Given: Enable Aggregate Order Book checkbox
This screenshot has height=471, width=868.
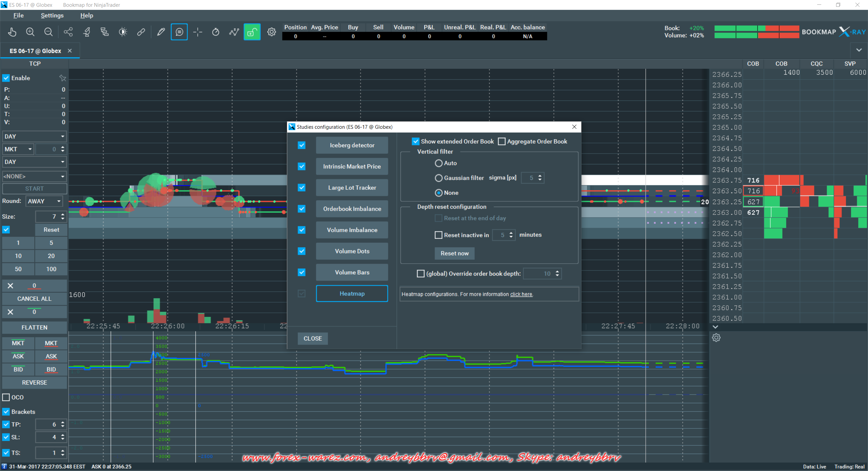Looking at the screenshot, I should (x=501, y=142).
